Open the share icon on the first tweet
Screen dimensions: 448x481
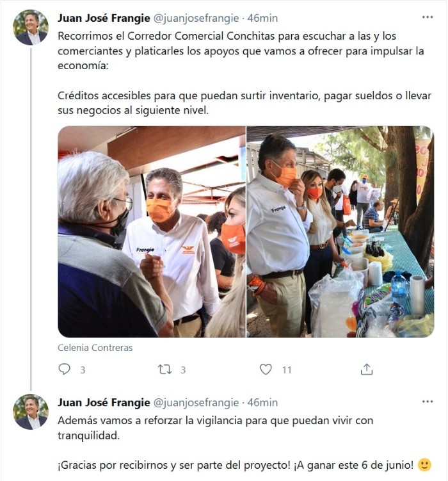[x=367, y=370]
